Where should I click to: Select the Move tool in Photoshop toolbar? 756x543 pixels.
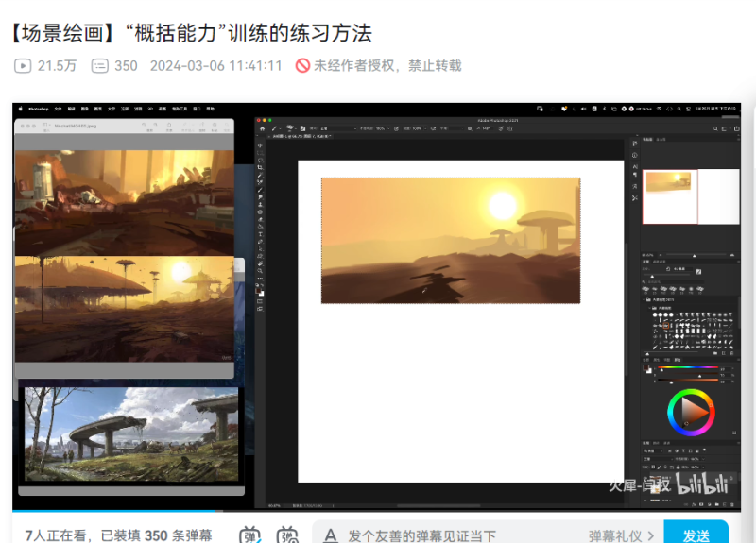[260, 146]
